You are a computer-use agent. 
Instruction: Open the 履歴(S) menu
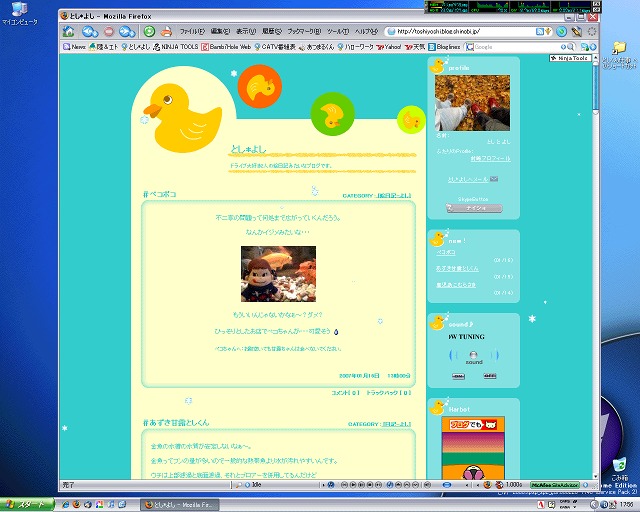pos(272,31)
